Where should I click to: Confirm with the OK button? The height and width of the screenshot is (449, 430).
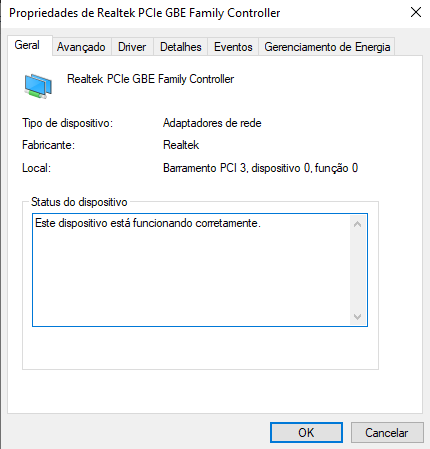pos(306,433)
